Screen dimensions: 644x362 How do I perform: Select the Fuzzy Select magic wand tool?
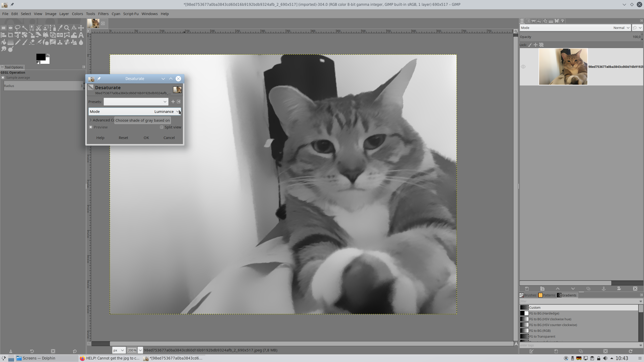tap(25, 28)
